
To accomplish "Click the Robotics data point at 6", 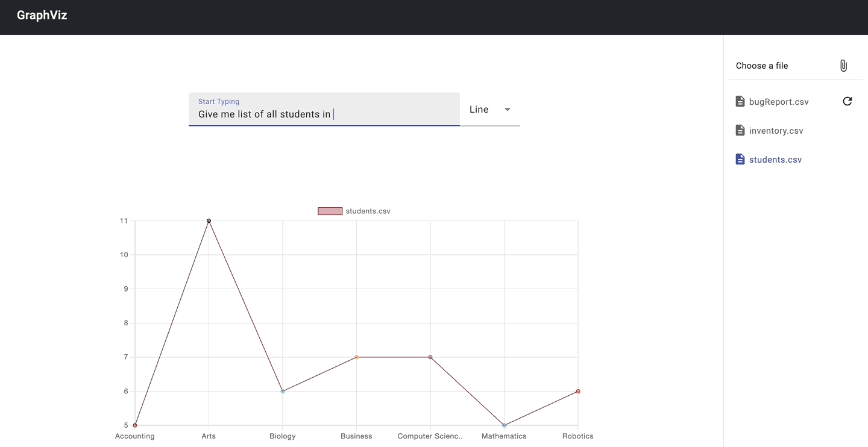I will point(578,391).
